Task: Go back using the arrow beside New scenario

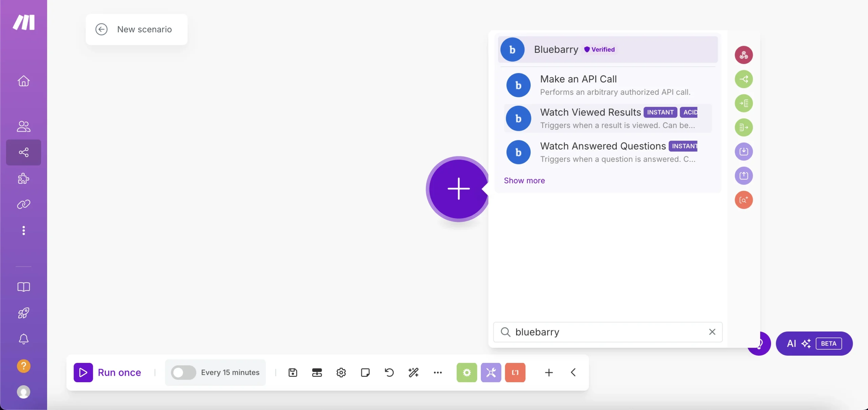Action: coord(101,29)
